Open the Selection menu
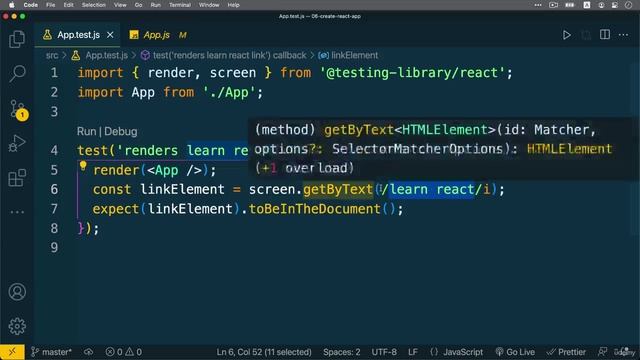 pos(93,5)
